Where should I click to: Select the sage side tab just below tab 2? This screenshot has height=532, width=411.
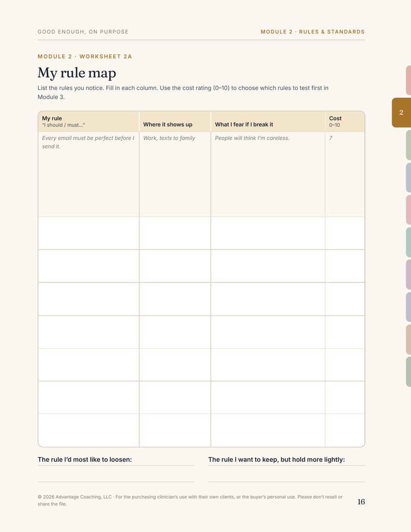408,145
